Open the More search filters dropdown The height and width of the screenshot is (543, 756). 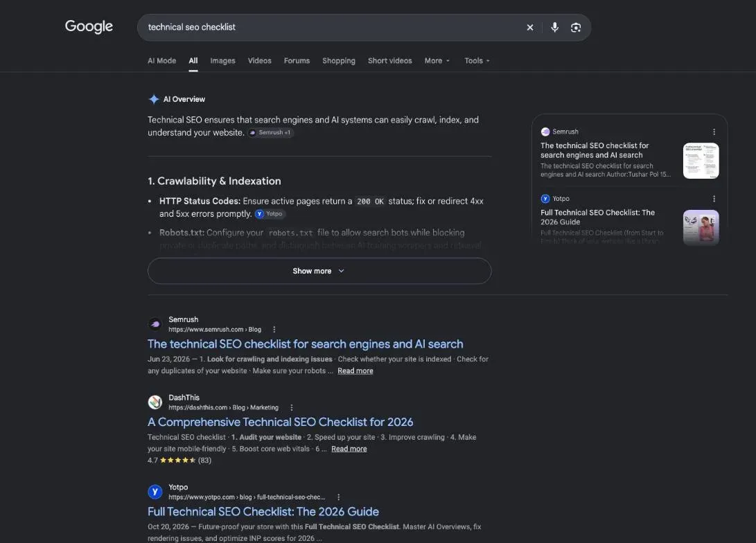click(x=437, y=61)
